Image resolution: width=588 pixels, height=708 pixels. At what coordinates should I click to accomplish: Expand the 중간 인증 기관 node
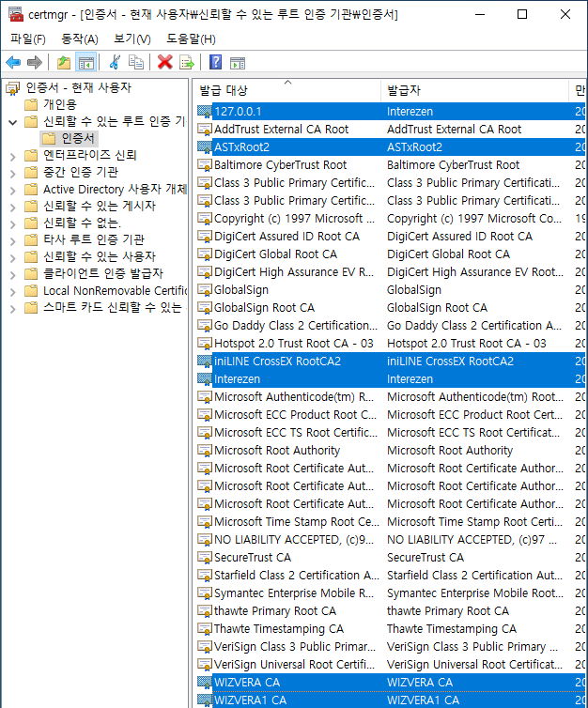point(12,174)
